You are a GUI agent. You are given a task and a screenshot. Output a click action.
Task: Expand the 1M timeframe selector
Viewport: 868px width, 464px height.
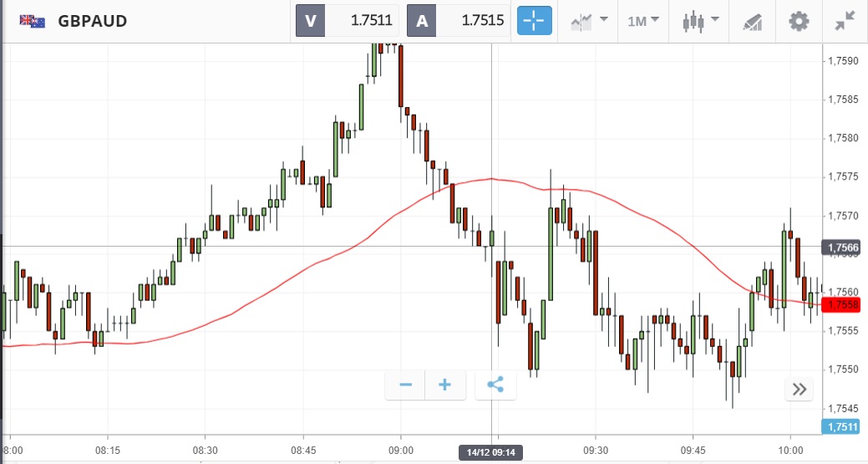coord(643,21)
